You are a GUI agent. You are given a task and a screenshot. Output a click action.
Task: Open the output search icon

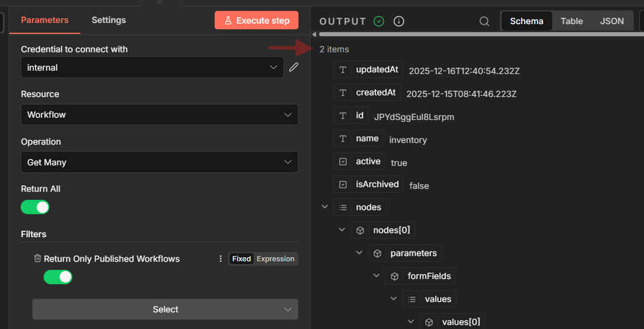pyautogui.click(x=484, y=21)
